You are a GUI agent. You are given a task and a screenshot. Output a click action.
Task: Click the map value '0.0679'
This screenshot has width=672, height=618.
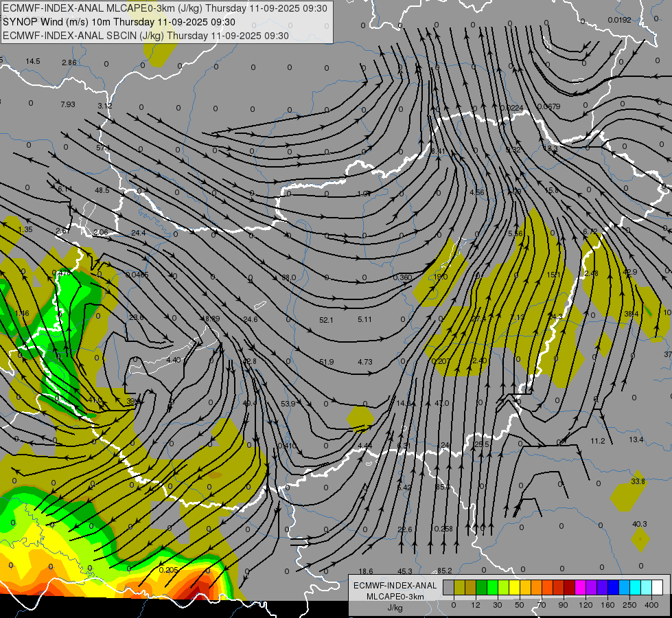tap(548, 106)
